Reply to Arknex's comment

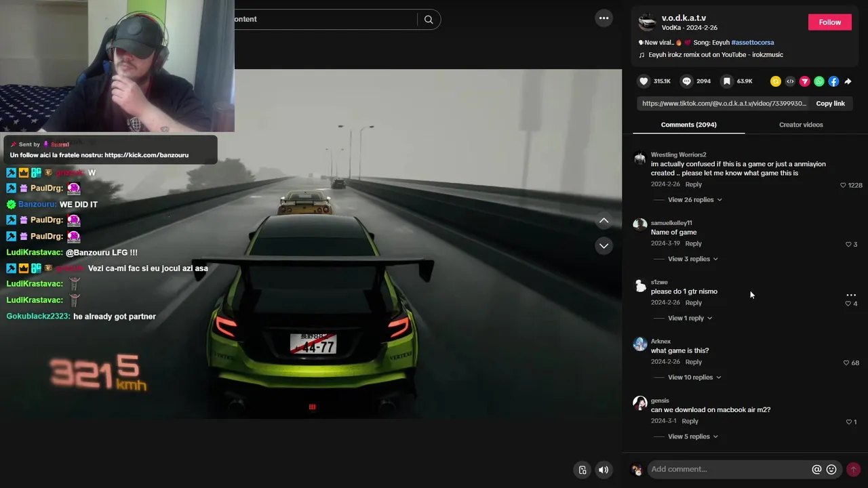click(x=693, y=362)
